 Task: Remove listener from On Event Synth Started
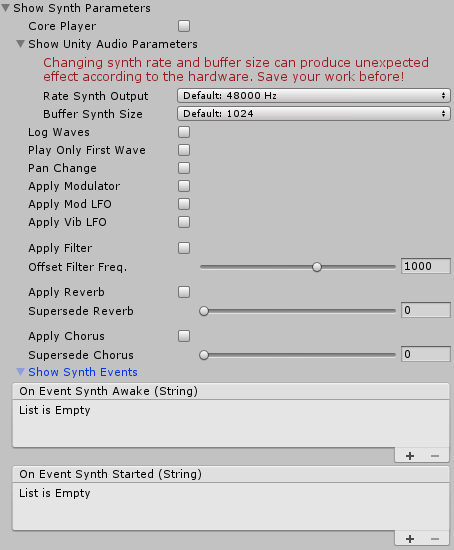tap(435, 538)
